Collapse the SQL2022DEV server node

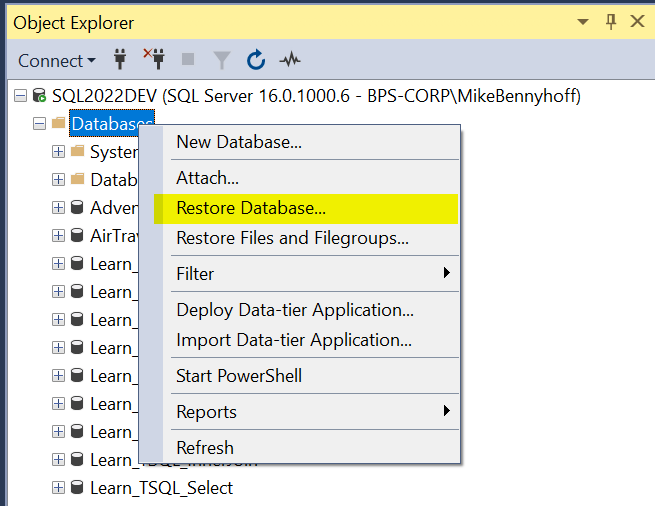click(21, 96)
